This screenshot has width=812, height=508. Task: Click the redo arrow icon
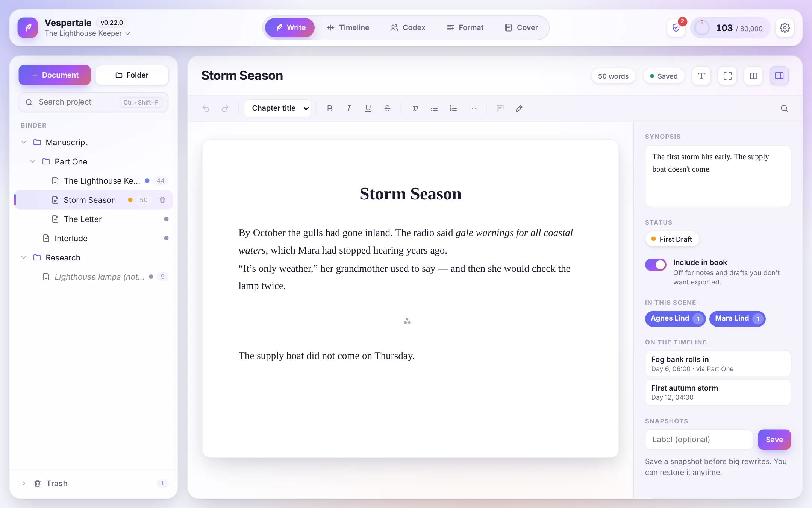pos(225,108)
